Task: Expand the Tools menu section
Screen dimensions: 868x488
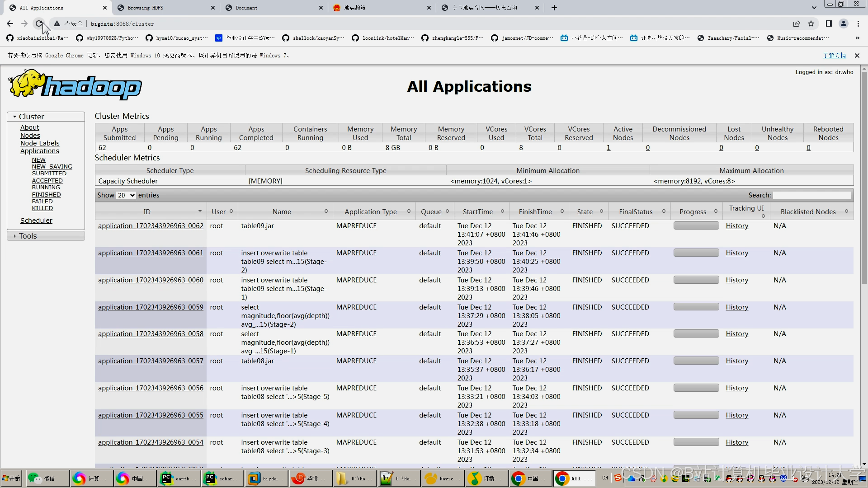Action: pos(28,236)
